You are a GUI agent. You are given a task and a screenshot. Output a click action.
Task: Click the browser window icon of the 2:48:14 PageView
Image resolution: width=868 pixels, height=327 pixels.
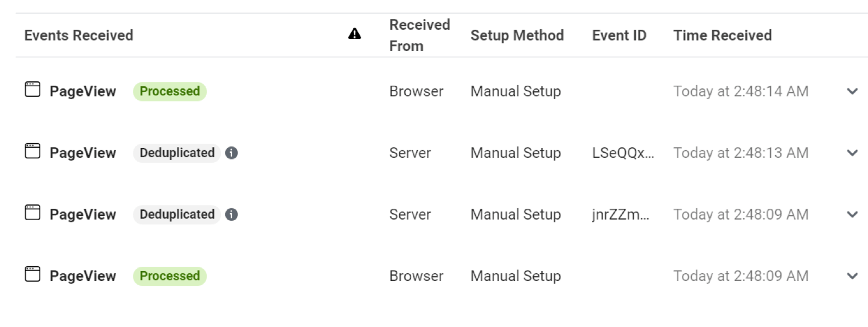click(33, 89)
